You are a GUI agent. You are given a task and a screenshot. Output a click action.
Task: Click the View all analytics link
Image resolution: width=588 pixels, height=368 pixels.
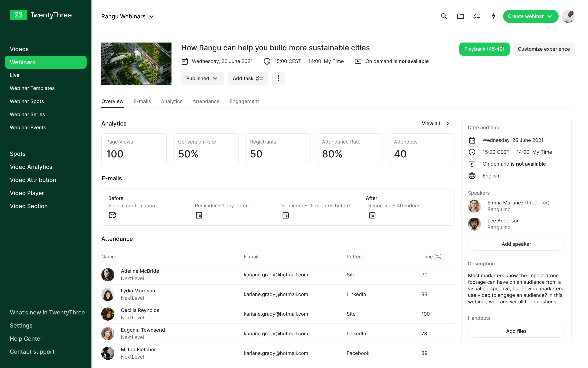pyautogui.click(x=431, y=123)
